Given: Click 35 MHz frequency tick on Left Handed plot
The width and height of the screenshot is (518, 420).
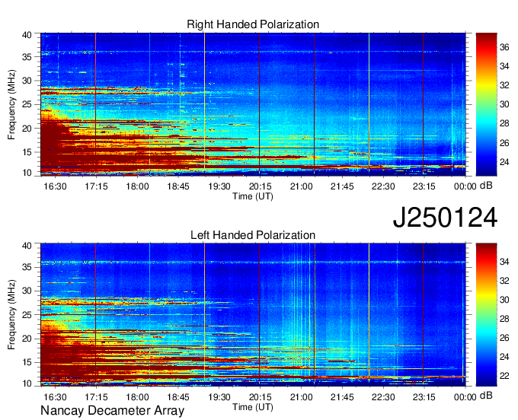Looking at the screenshot, I should (x=27, y=267).
